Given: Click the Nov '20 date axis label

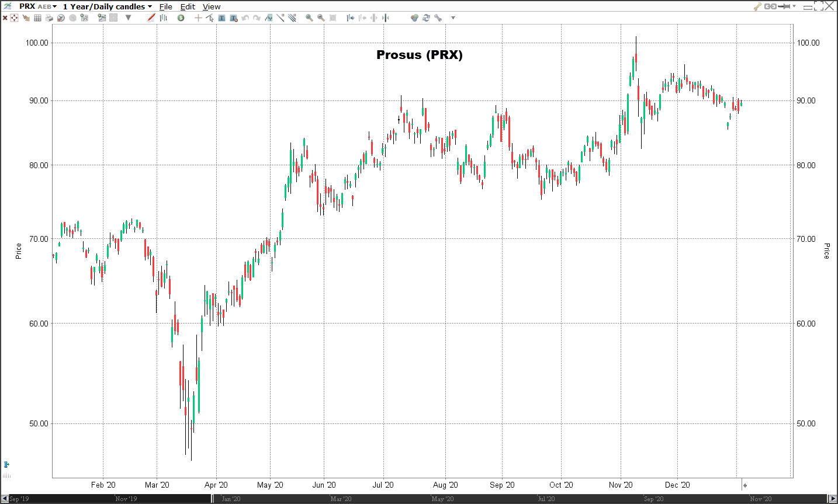Looking at the screenshot, I should [621, 485].
